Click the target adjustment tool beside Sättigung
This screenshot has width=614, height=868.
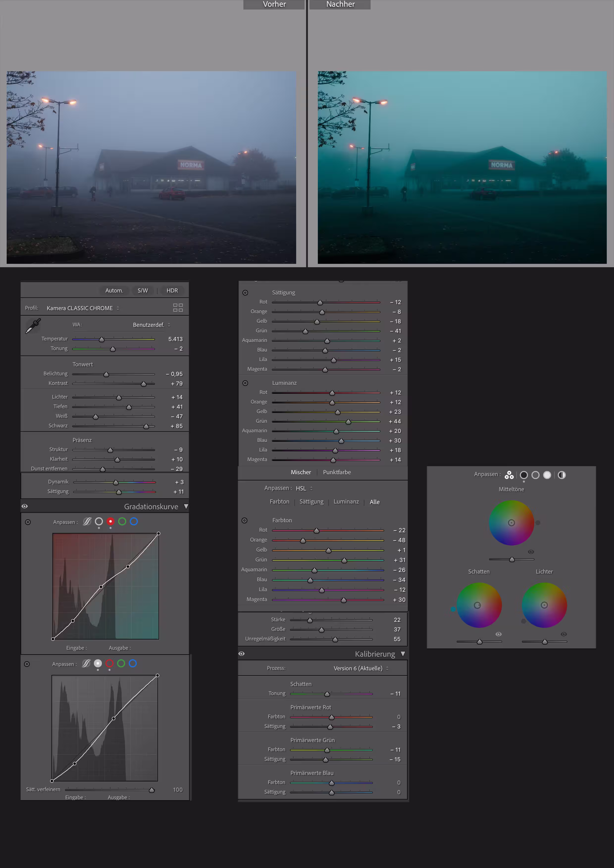(245, 293)
